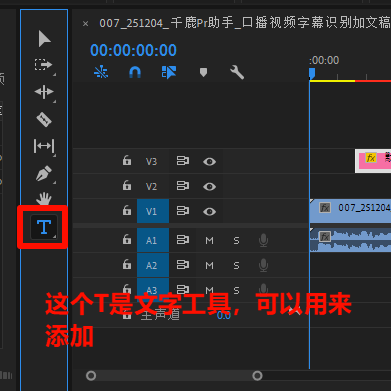Click the left zoom scrollbar handle
The width and height of the screenshot is (391, 391).
click(x=91, y=376)
